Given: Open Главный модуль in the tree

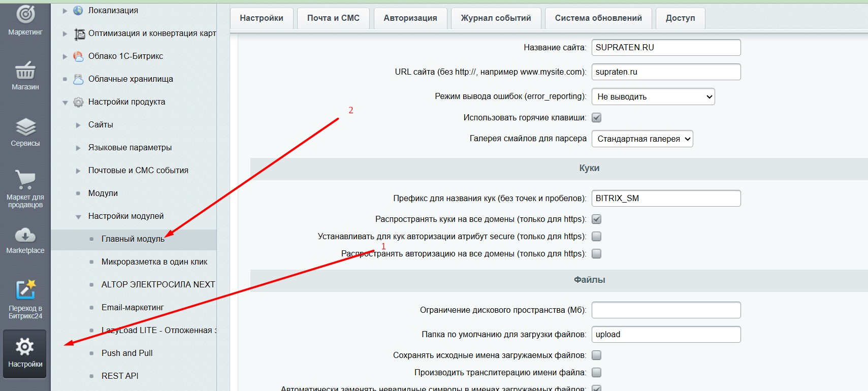Looking at the screenshot, I should pyautogui.click(x=133, y=239).
